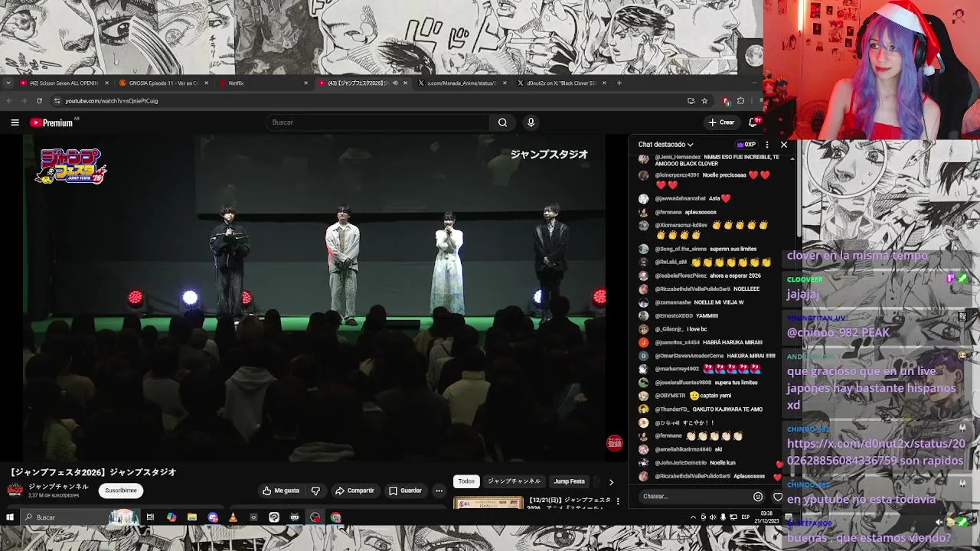Open options menu for the 12/21 recommended video
The height and width of the screenshot is (551, 980).
tap(618, 501)
